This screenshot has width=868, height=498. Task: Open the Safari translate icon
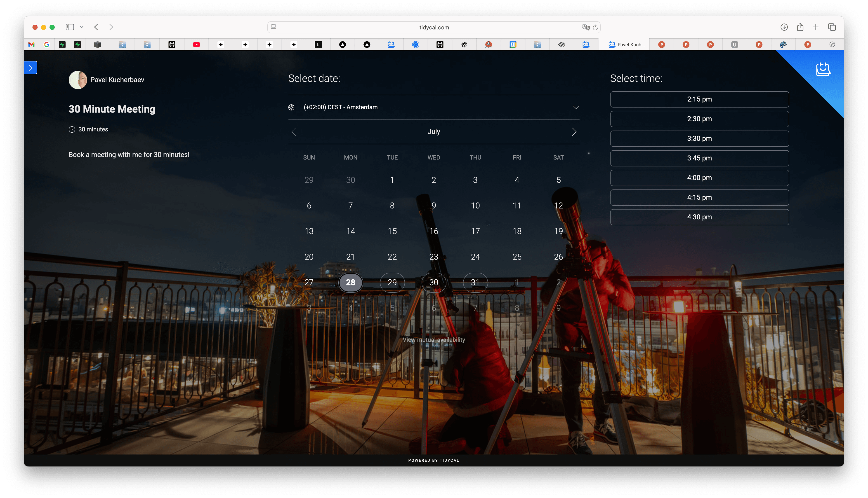point(586,27)
